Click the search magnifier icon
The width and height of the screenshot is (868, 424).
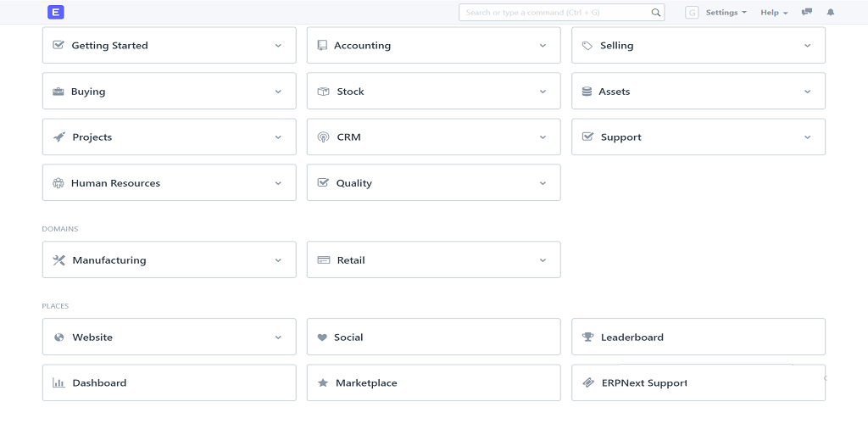pos(656,12)
